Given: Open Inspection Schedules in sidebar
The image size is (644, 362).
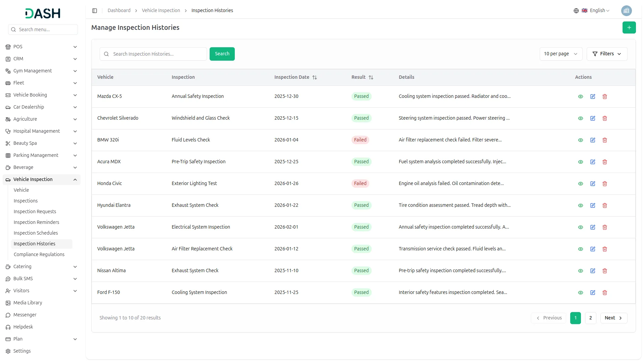Looking at the screenshot, I should 36,233.
